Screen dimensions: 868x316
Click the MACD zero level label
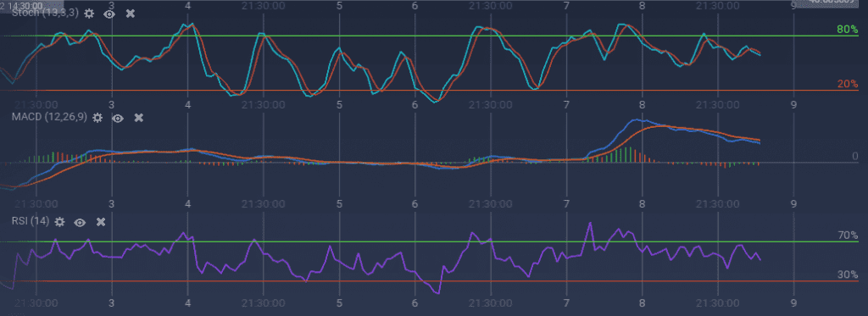click(854, 157)
